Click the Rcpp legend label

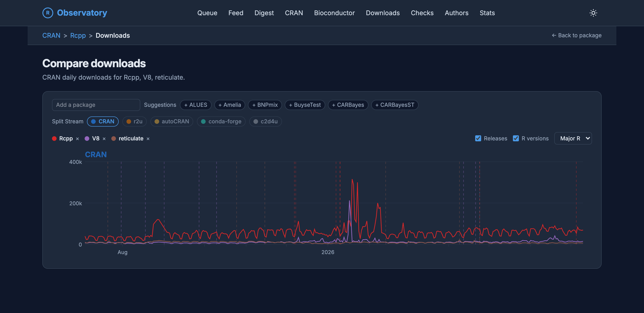(x=66, y=138)
